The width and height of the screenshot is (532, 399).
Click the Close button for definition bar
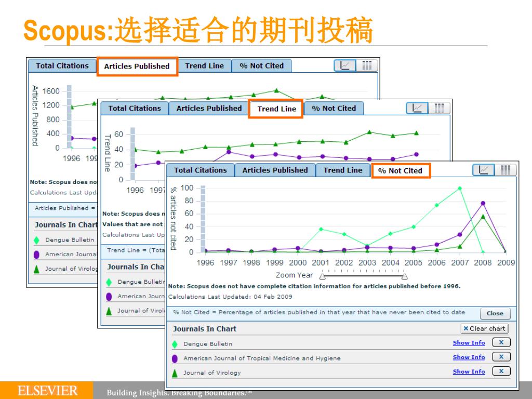coord(495,313)
